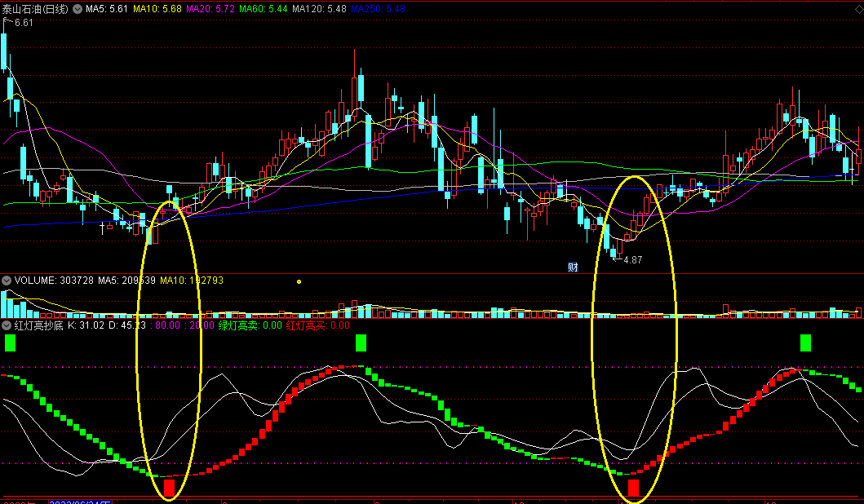Open the dropdown next to 泰山石油(日线)

(78, 9)
